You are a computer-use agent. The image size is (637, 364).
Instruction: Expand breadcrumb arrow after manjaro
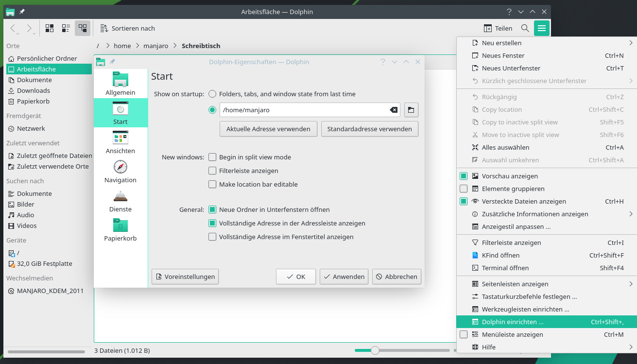click(x=175, y=46)
